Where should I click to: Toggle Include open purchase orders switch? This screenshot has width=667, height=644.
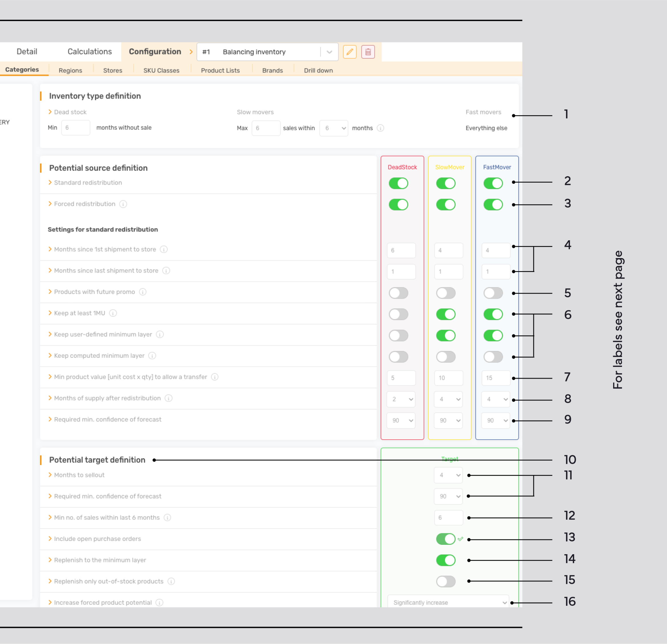pos(446,539)
